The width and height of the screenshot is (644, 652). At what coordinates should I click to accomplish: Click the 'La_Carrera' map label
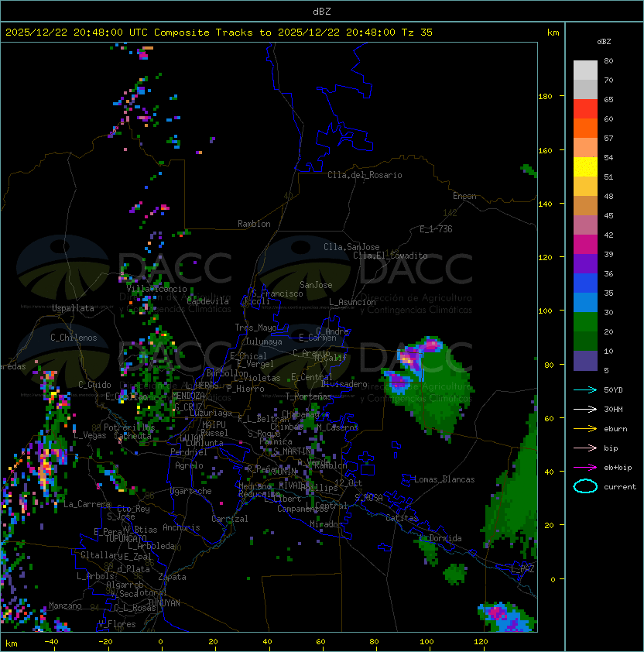[87, 504]
